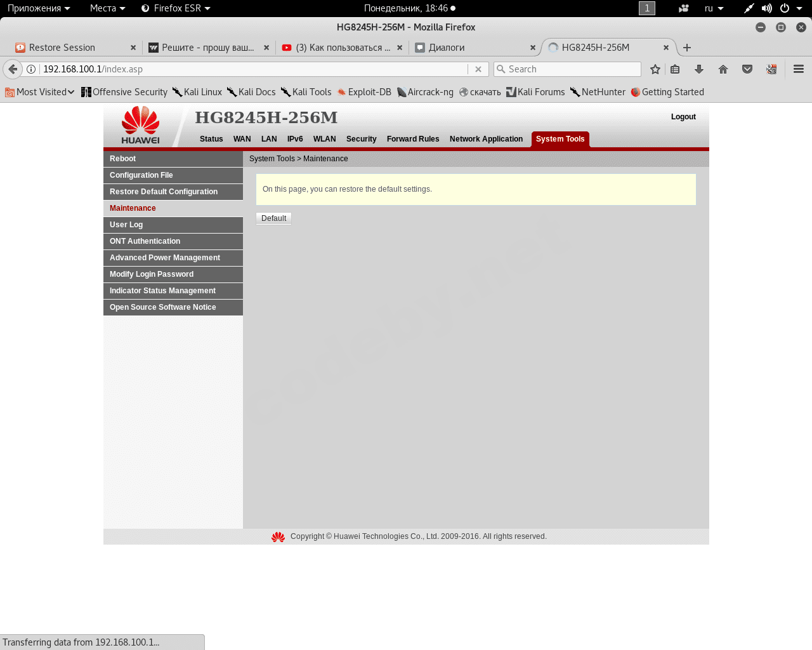Viewport: 812px width, 650px height.
Task: Open the Firefox ESR application menu
Action: (x=176, y=8)
